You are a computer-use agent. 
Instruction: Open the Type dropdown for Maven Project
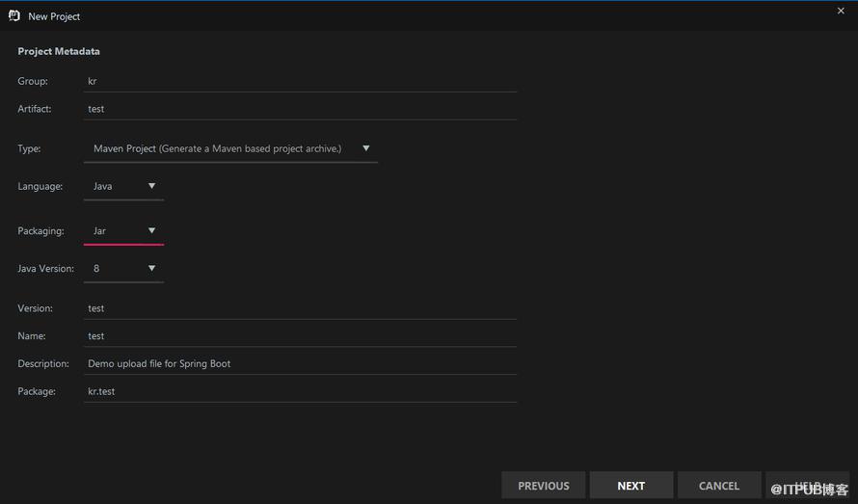point(230,148)
